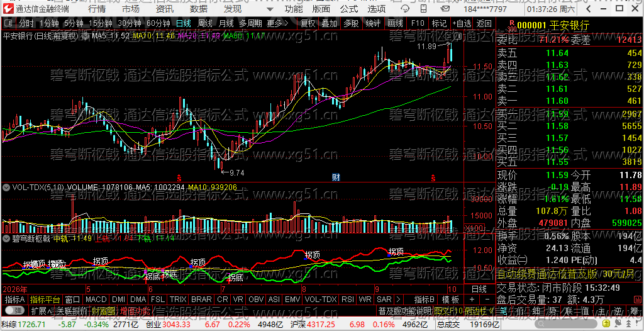Click the 返回 back button

[x=484, y=23]
